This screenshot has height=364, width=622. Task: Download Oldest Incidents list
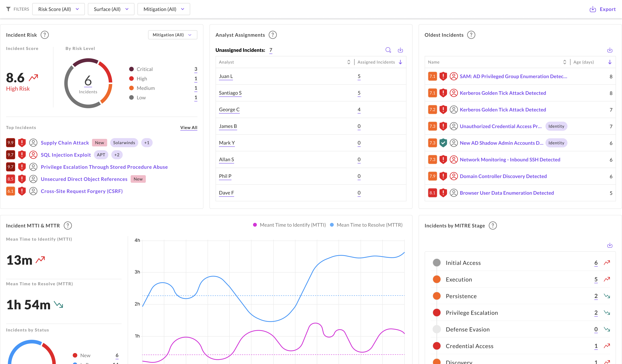pos(610,50)
